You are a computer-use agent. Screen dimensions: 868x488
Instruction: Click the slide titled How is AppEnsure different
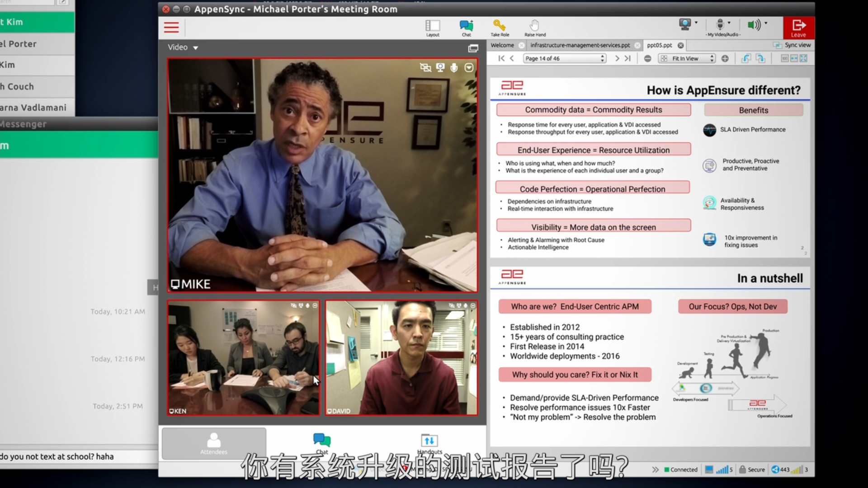[650, 168]
